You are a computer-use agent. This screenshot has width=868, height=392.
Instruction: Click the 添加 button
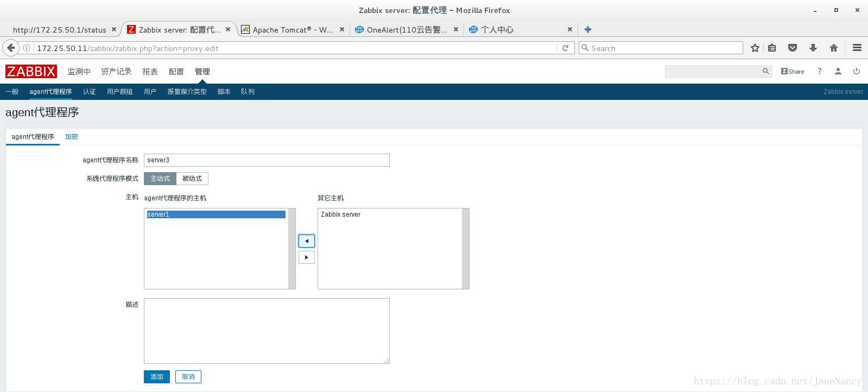point(157,377)
